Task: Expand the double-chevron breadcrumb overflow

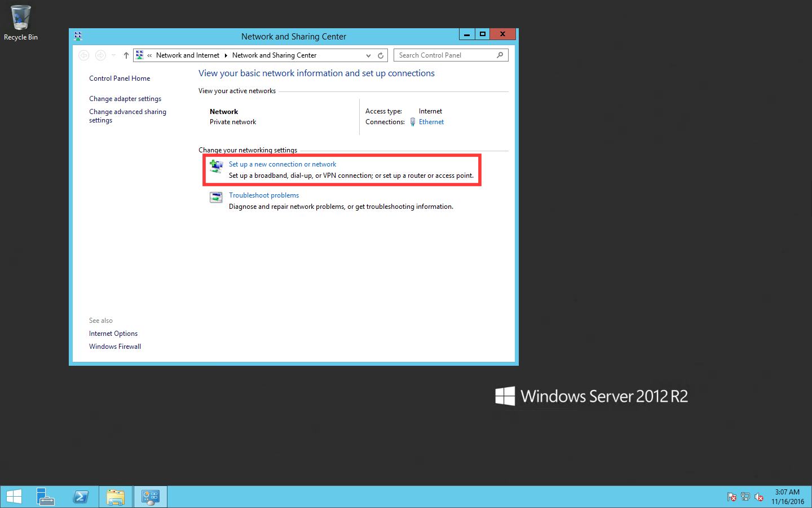Action: [149, 55]
